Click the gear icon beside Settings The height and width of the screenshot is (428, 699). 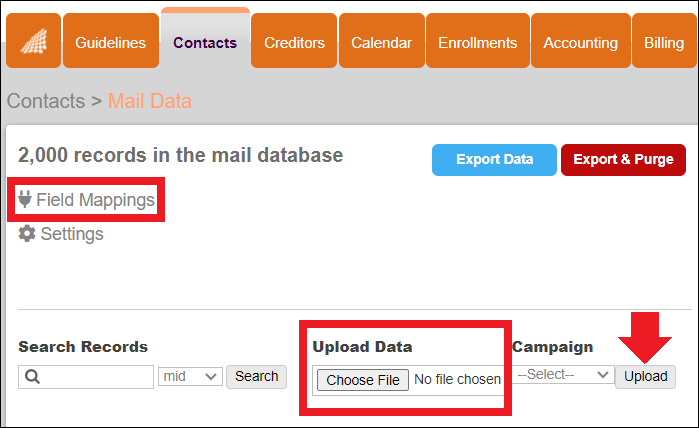pos(27,234)
